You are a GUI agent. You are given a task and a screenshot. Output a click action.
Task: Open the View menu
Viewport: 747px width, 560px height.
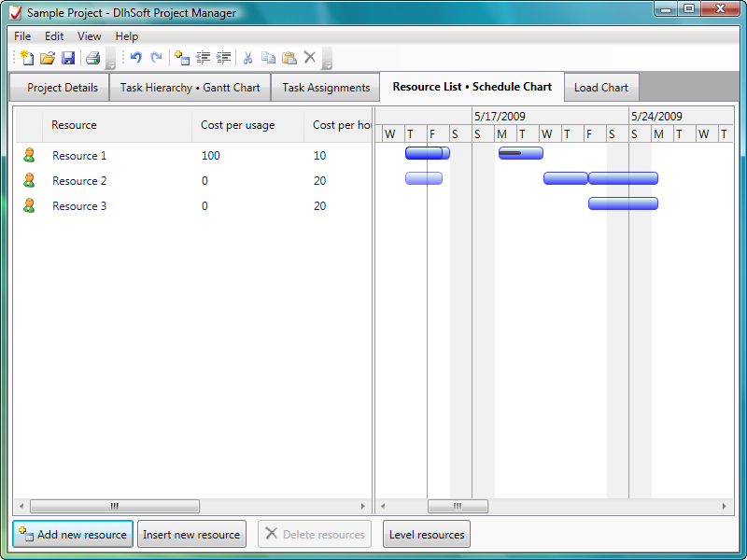point(90,36)
